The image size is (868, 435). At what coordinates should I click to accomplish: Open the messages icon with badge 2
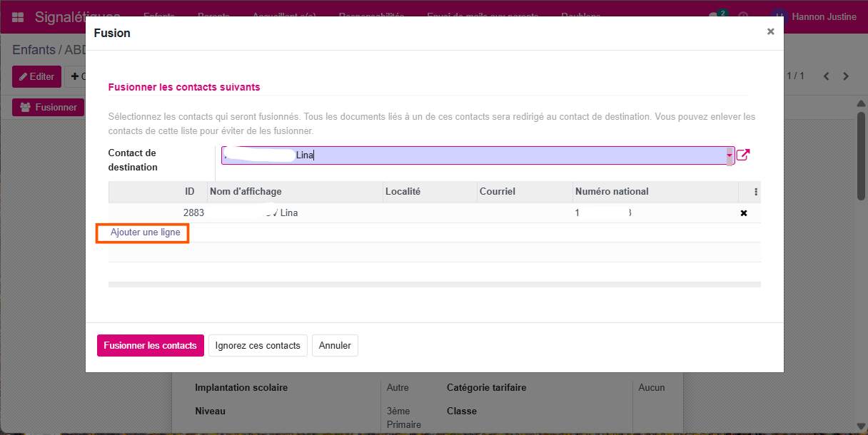pyautogui.click(x=715, y=17)
